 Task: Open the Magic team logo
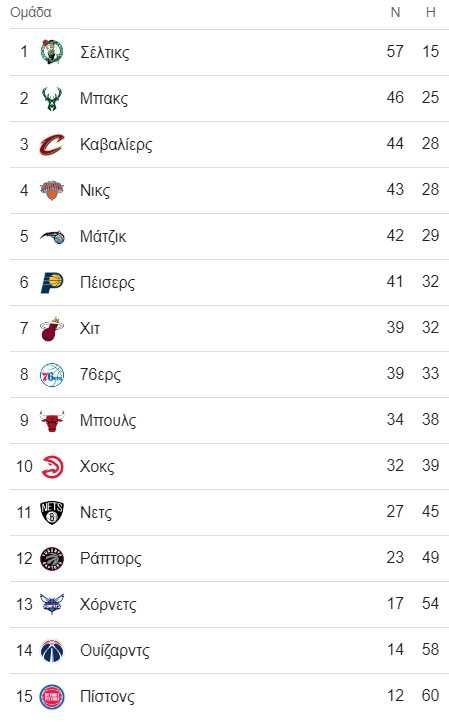52,237
